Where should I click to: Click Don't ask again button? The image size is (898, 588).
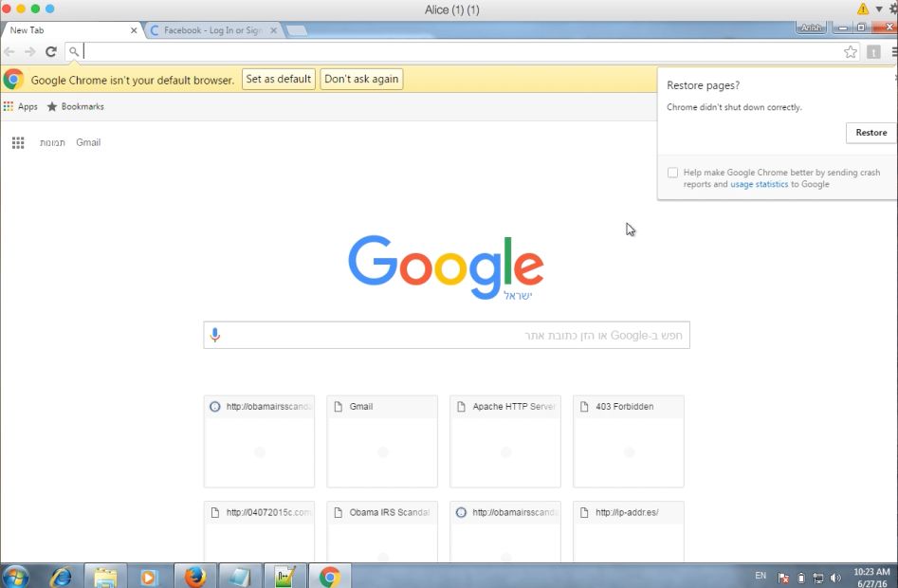point(361,79)
